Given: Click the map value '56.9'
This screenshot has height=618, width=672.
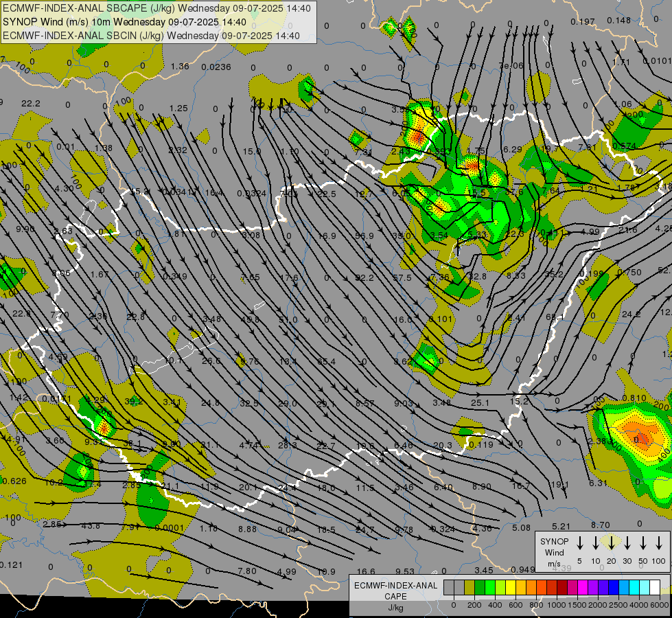Looking at the screenshot, I should tap(364, 236).
